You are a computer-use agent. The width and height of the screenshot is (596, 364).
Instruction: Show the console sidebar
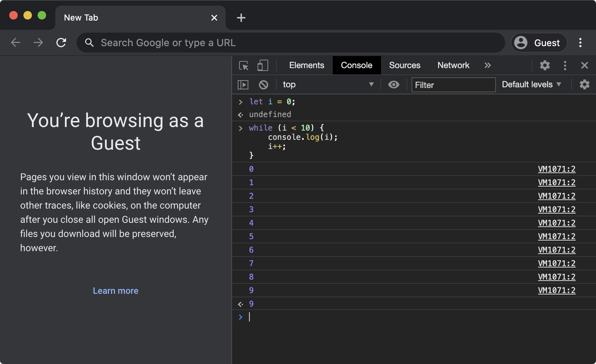coord(243,85)
